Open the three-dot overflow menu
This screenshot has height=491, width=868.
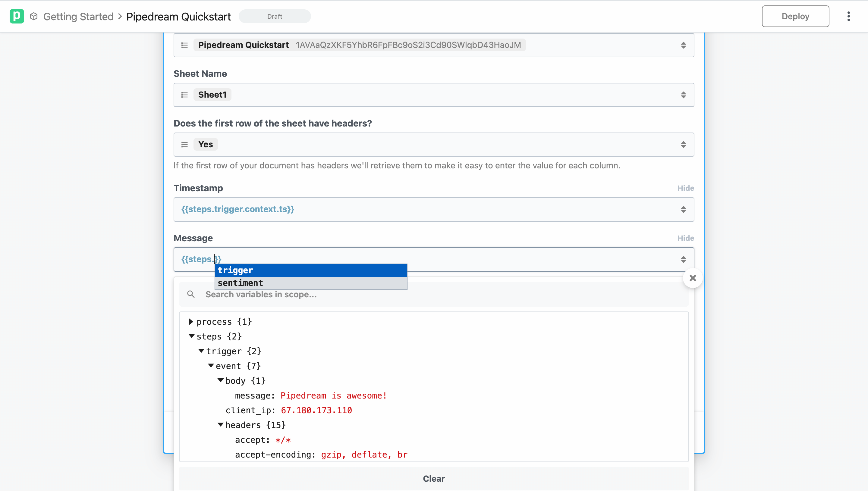848,16
